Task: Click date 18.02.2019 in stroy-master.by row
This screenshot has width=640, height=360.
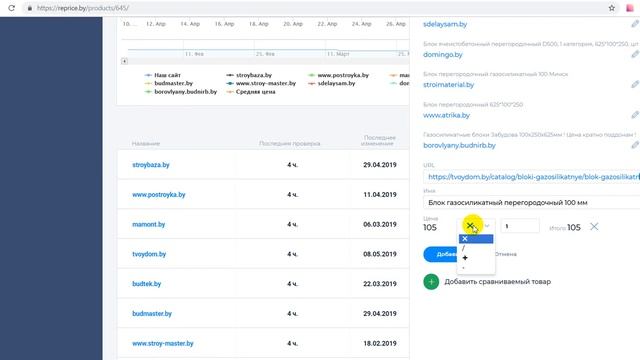Action: click(380, 343)
